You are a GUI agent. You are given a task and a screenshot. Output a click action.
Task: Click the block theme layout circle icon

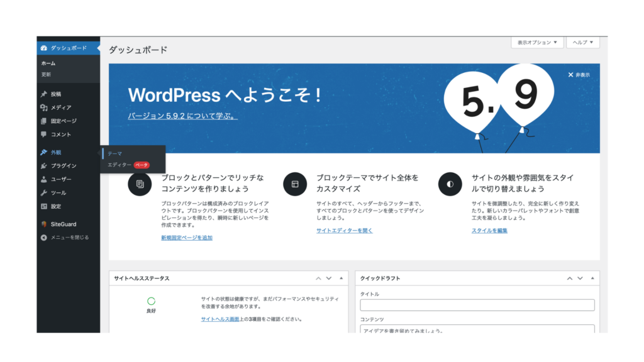coord(295,184)
